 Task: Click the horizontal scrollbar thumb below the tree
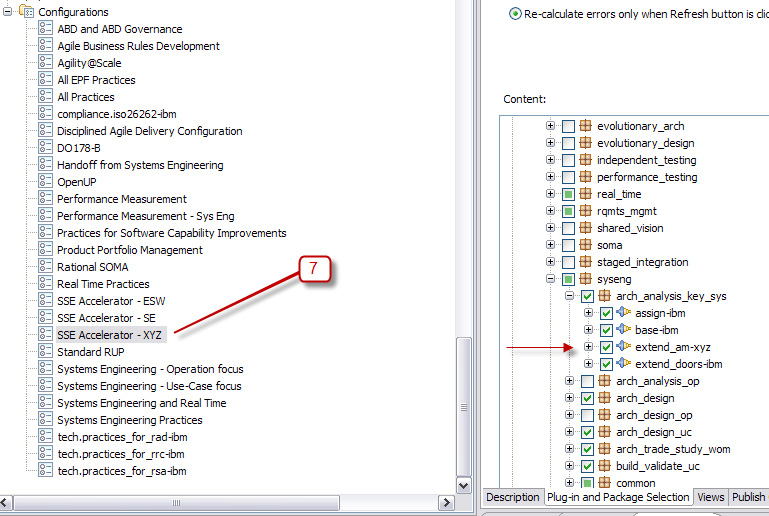click(177, 502)
